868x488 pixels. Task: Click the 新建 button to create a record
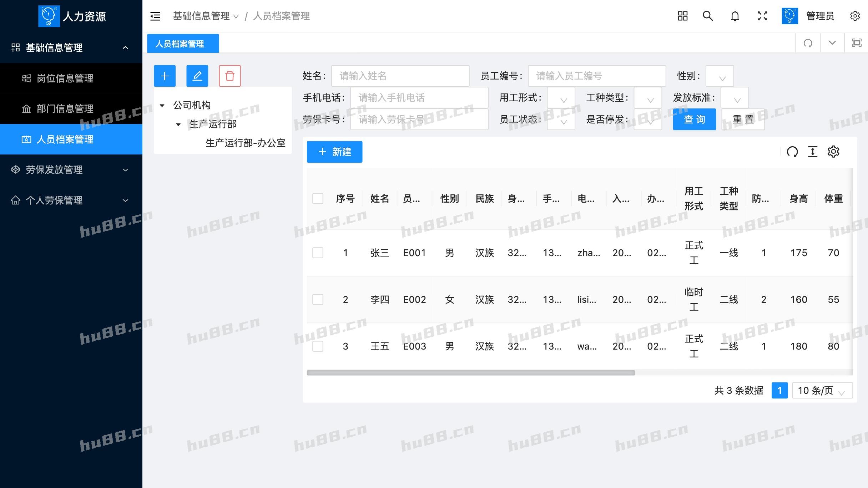pyautogui.click(x=334, y=152)
